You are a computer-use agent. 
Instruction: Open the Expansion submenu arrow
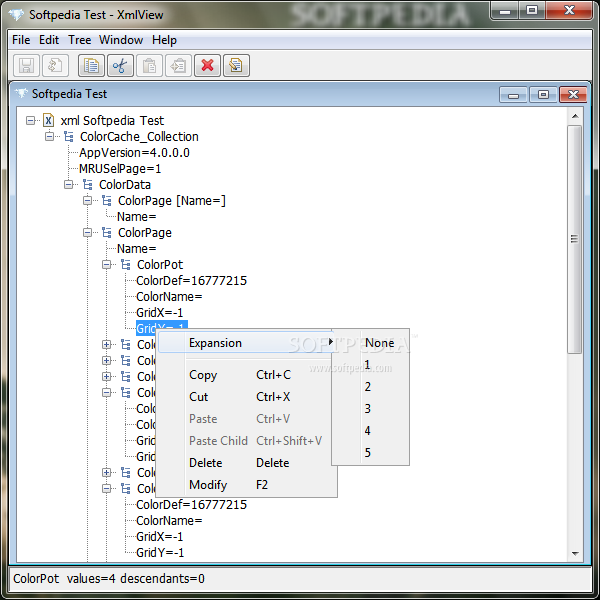(x=331, y=342)
